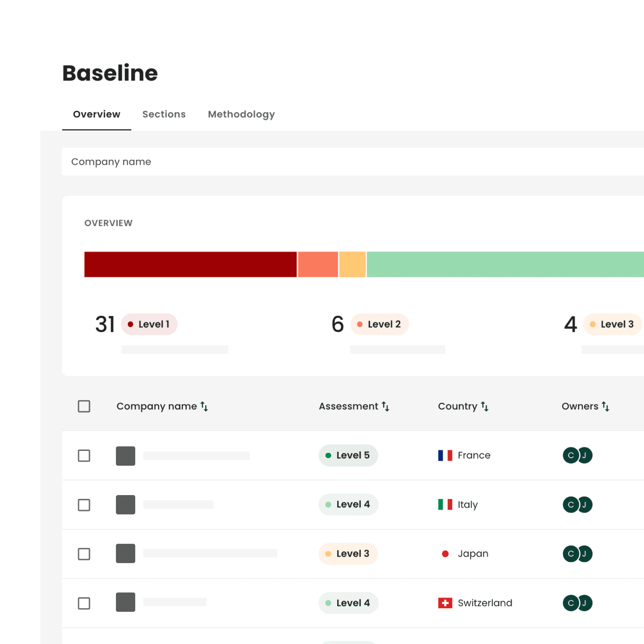Check the checkbox on the France row

coord(84,456)
